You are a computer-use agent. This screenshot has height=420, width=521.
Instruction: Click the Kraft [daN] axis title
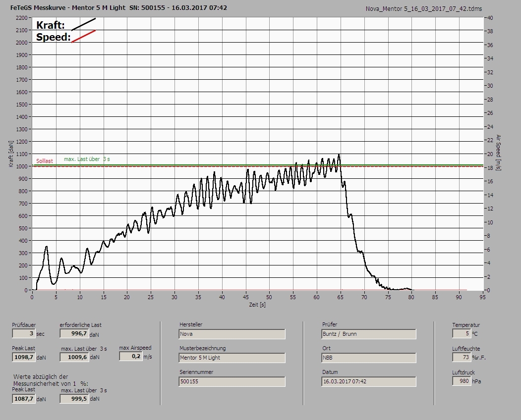pyautogui.click(x=11, y=154)
